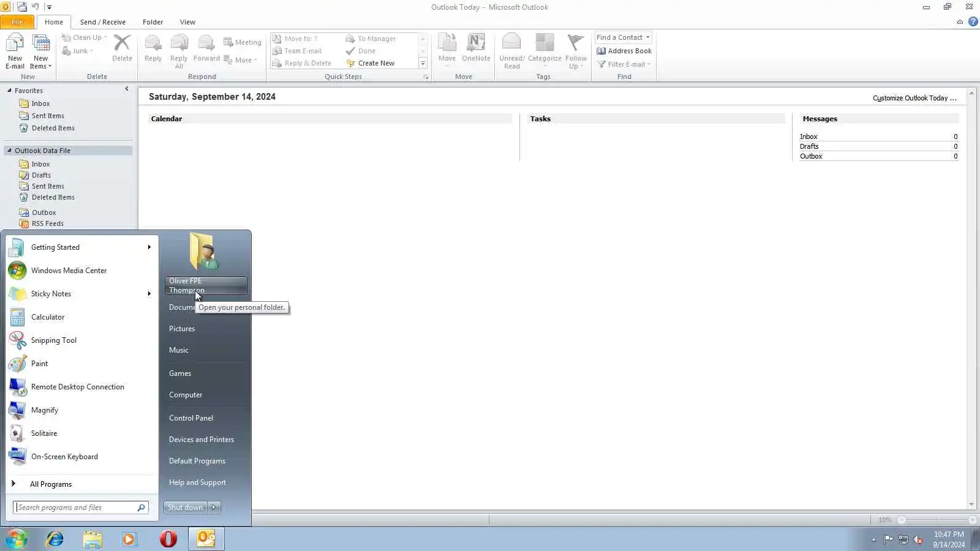This screenshot has height=551, width=980.
Task: Open the More respond options dropdown
Action: (x=241, y=60)
